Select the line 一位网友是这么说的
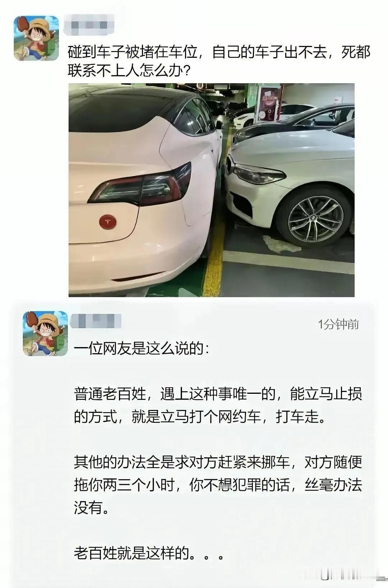This screenshot has height=588, width=388. [142, 349]
